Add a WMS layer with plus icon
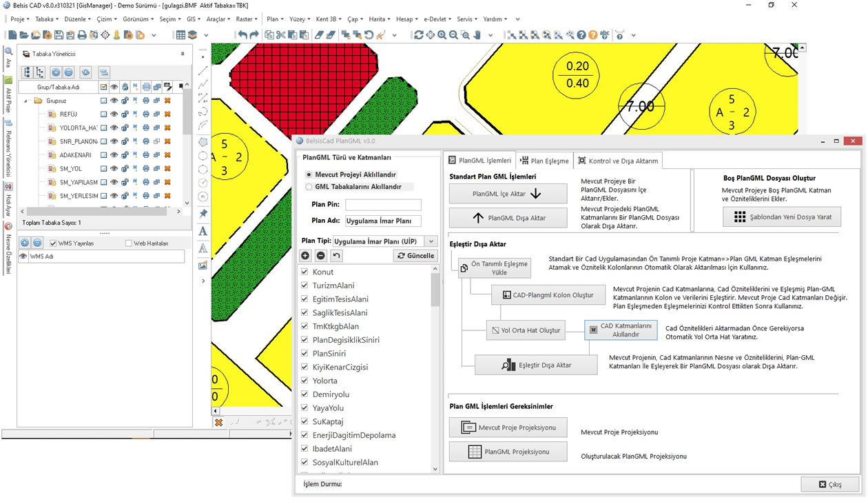868x502 pixels. (25, 243)
